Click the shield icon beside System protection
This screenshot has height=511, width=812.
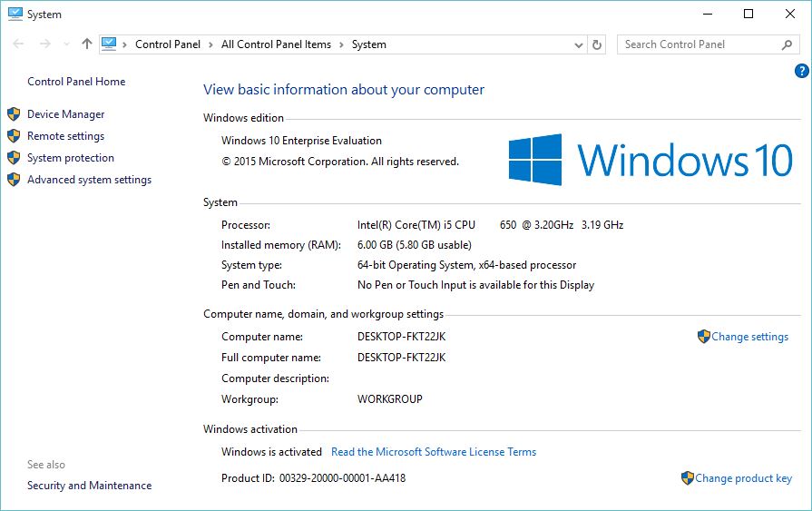click(x=14, y=158)
